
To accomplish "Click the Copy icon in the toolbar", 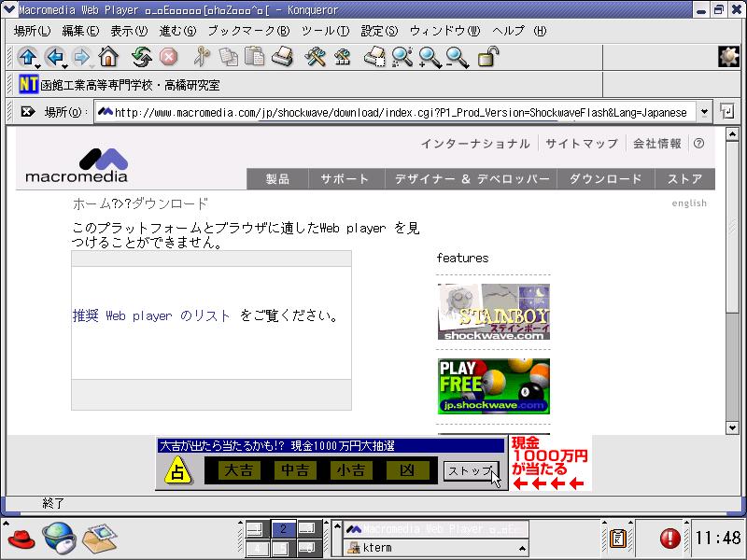I will pyautogui.click(x=228, y=57).
